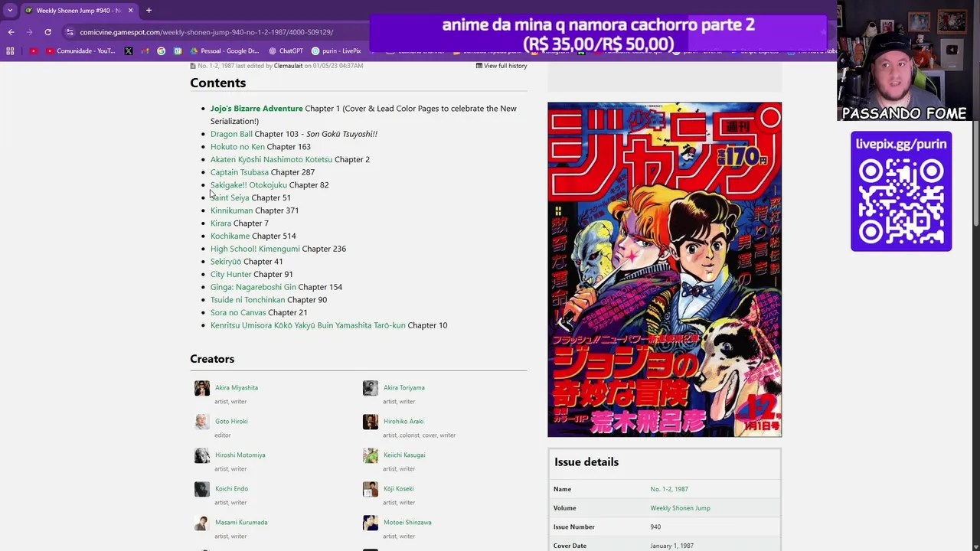Open the Comunidade - YouTube bookmark
Viewport: 980px width, 551px height.
[x=80, y=51]
